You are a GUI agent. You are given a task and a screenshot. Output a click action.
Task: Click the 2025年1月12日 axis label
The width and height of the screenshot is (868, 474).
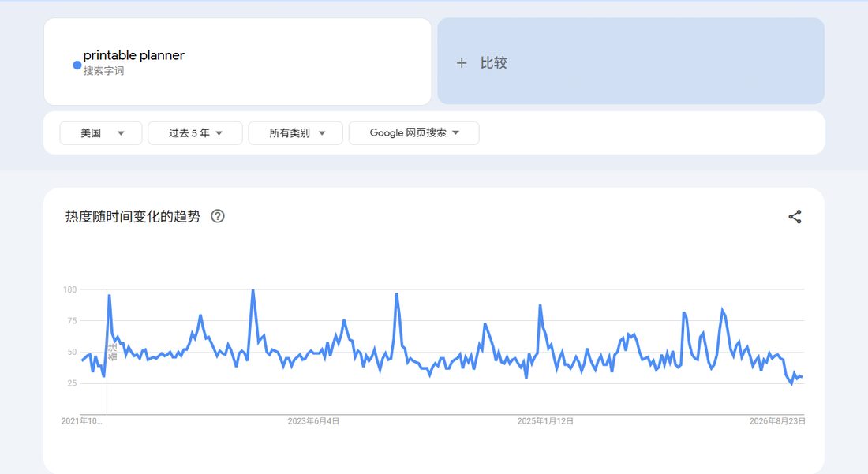coord(545,421)
